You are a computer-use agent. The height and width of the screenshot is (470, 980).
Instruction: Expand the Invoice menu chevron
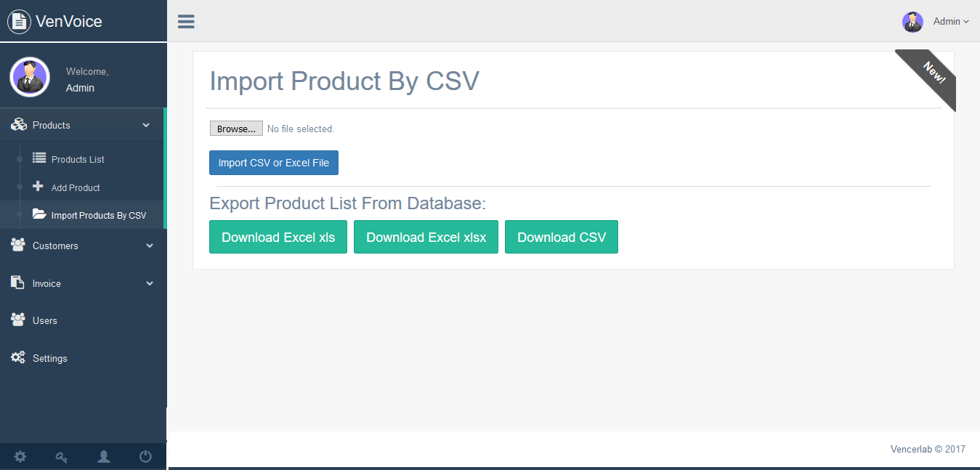pyautogui.click(x=150, y=283)
